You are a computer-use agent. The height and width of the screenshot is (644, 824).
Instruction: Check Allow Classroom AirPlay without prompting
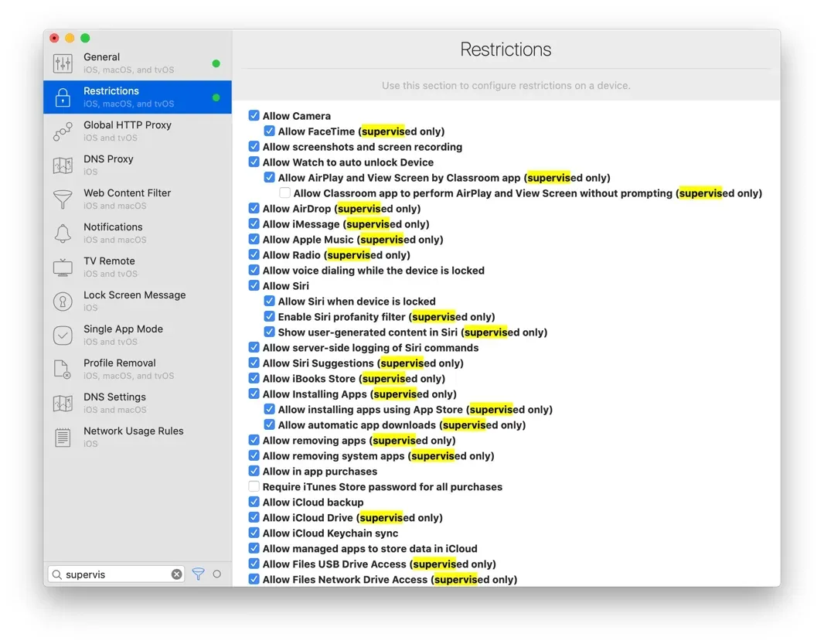(x=284, y=193)
